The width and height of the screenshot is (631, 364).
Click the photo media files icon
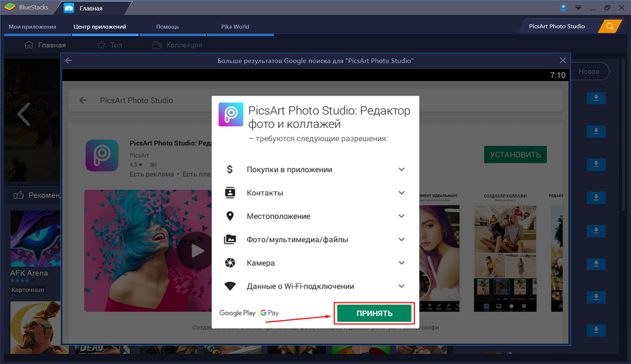[x=230, y=239]
